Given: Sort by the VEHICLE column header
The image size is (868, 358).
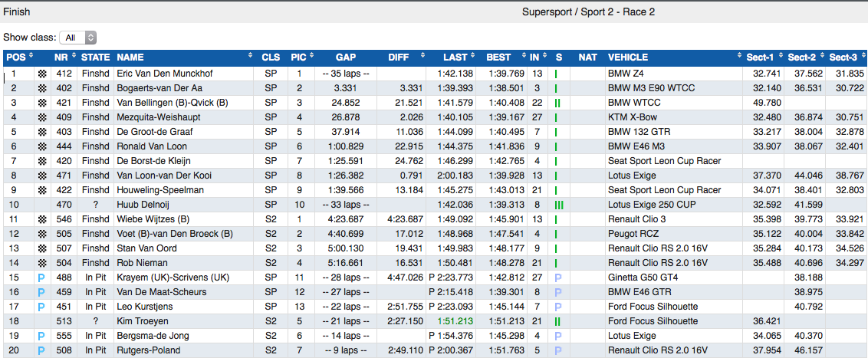Looking at the screenshot, I should click(x=627, y=57).
